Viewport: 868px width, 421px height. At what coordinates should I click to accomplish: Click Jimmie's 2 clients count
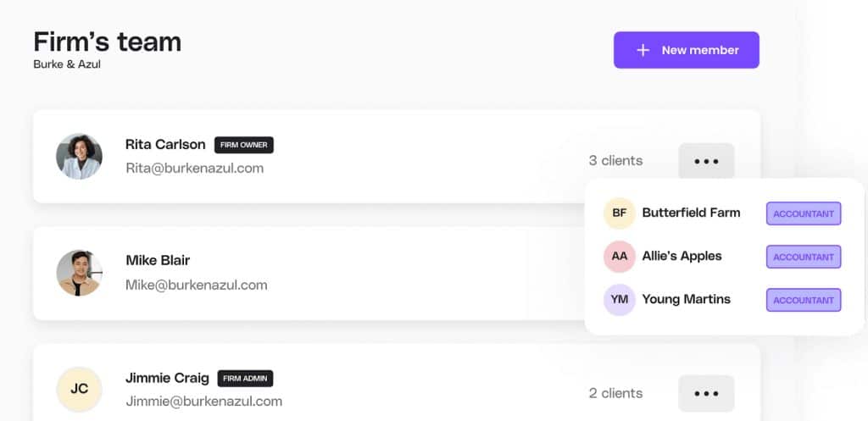pos(615,393)
